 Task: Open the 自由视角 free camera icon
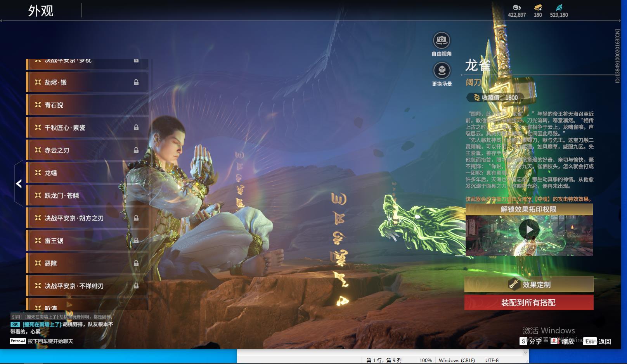point(442,40)
